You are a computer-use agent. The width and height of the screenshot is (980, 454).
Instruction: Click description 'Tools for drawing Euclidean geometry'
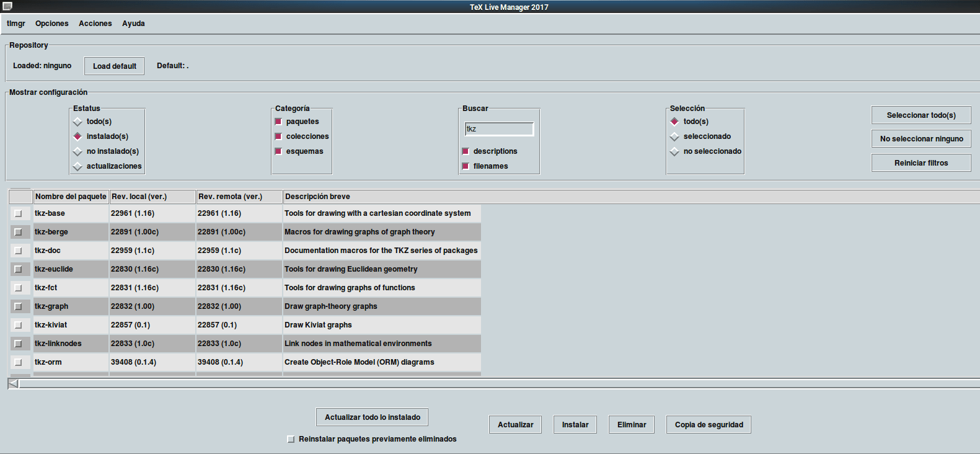(x=351, y=269)
